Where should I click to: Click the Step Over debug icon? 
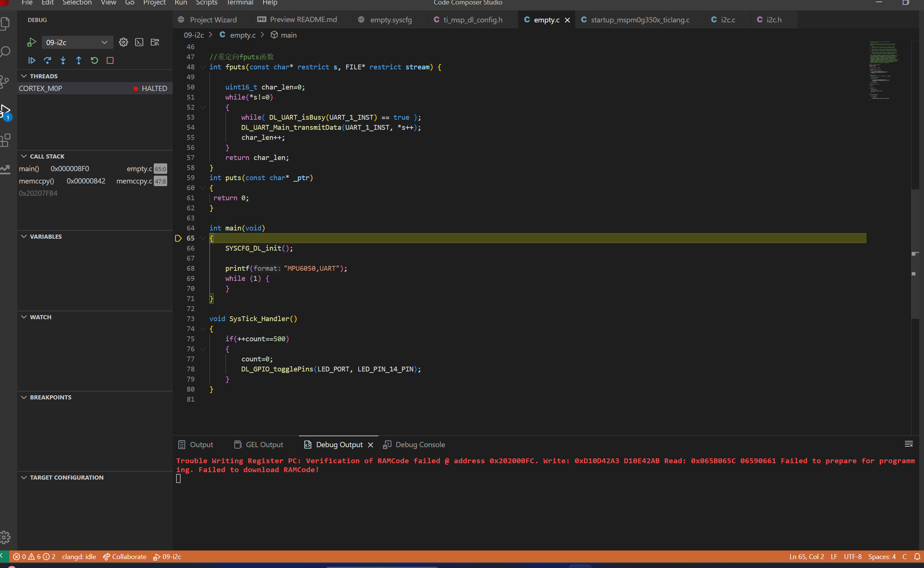point(47,60)
